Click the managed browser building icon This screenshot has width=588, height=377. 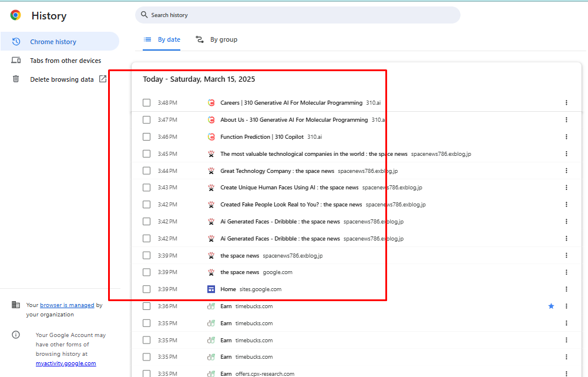coord(16,305)
